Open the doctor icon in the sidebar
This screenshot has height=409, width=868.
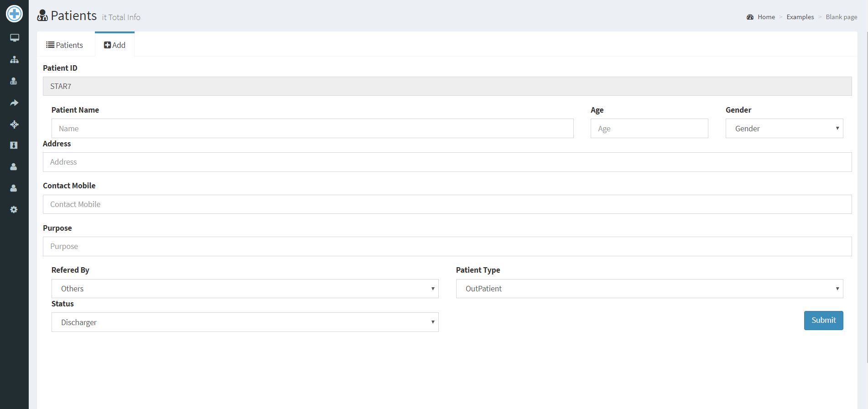pyautogui.click(x=14, y=81)
